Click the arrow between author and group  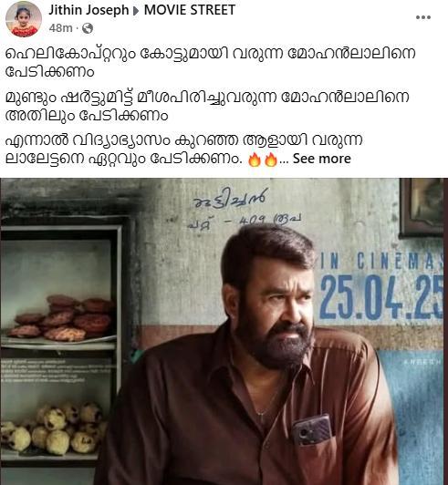[136, 11]
